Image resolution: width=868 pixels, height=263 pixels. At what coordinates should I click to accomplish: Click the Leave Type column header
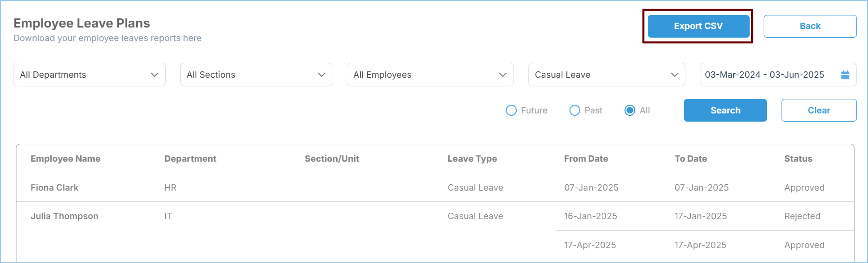472,159
